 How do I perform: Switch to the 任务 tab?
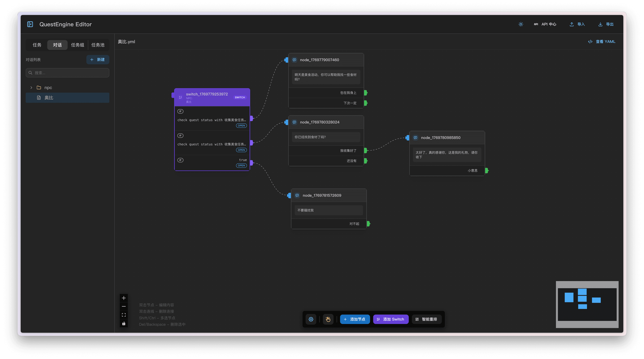tap(37, 45)
